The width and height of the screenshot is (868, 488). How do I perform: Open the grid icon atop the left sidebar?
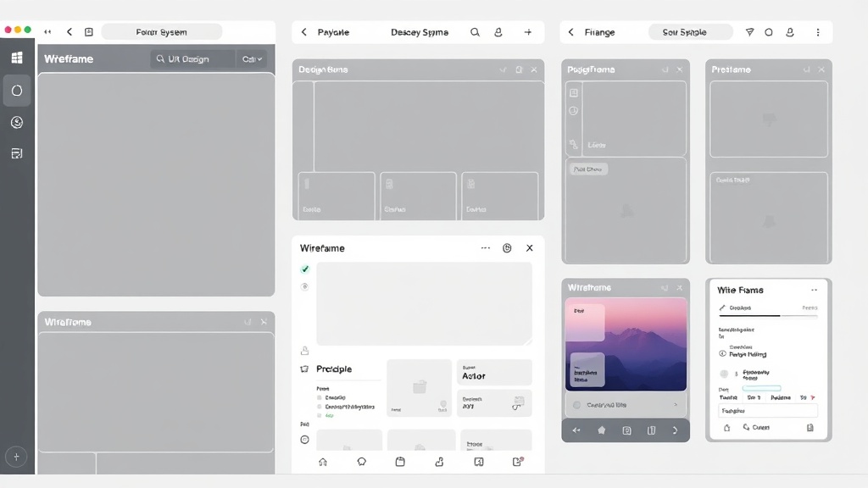[17, 58]
